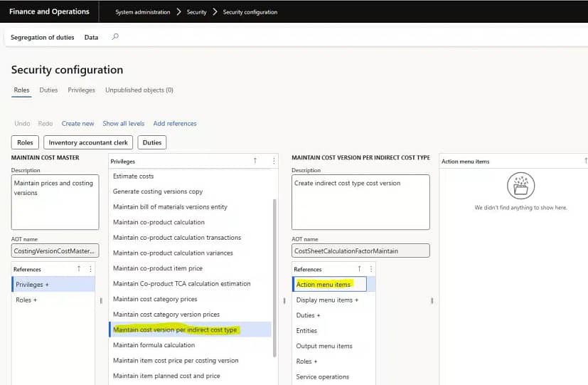Screen dimensions: 588x385
Task: Select Maintain co-product item price
Action: tap(190, 268)
